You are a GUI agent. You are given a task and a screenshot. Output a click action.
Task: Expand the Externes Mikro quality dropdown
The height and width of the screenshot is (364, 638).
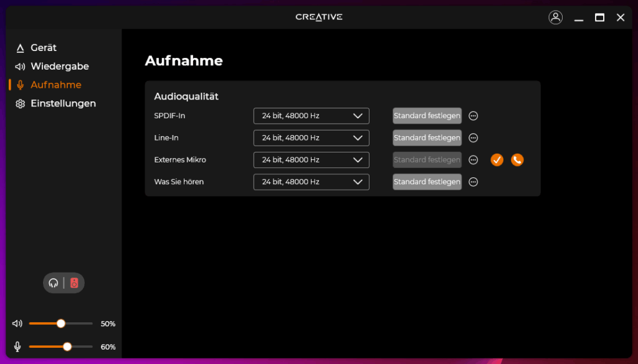[311, 160]
